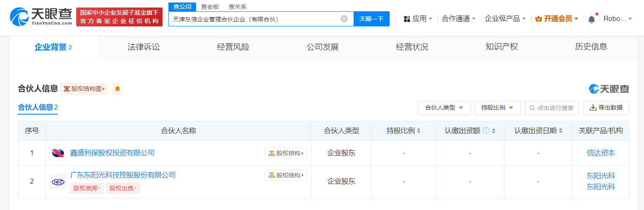The height and width of the screenshot is (210, 644).
Task: Click 开通会员 membership button
Action: [557, 19]
